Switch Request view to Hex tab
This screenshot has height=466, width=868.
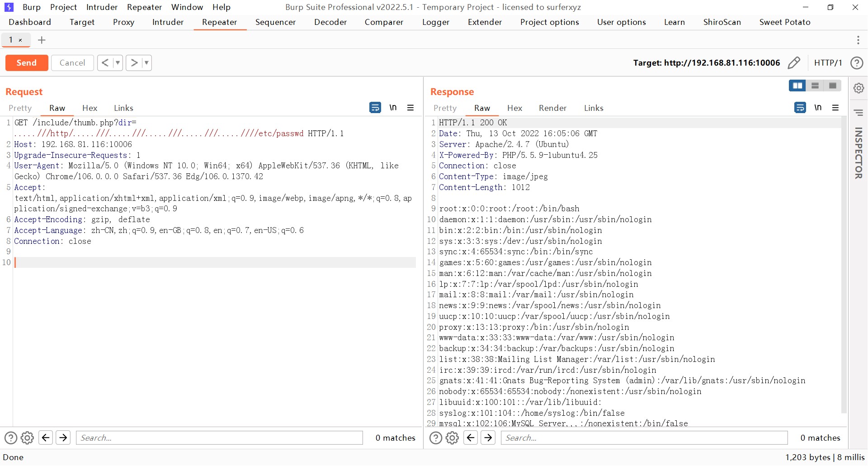(x=90, y=108)
